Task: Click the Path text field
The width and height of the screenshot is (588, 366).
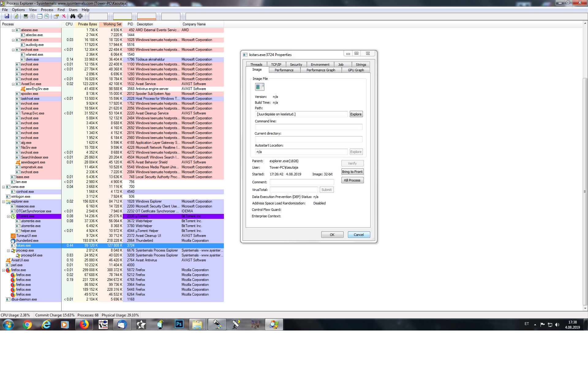Action: 301,114
